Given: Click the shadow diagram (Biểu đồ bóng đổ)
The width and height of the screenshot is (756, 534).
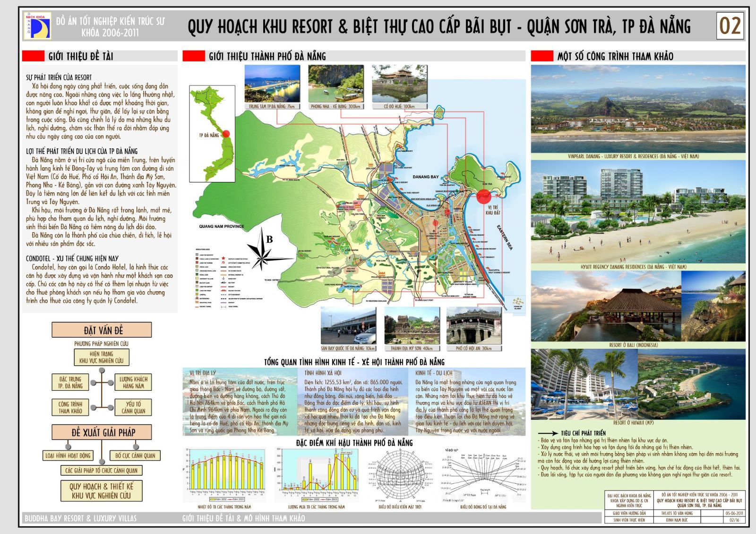Looking at the screenshot, I should (483, 474).
